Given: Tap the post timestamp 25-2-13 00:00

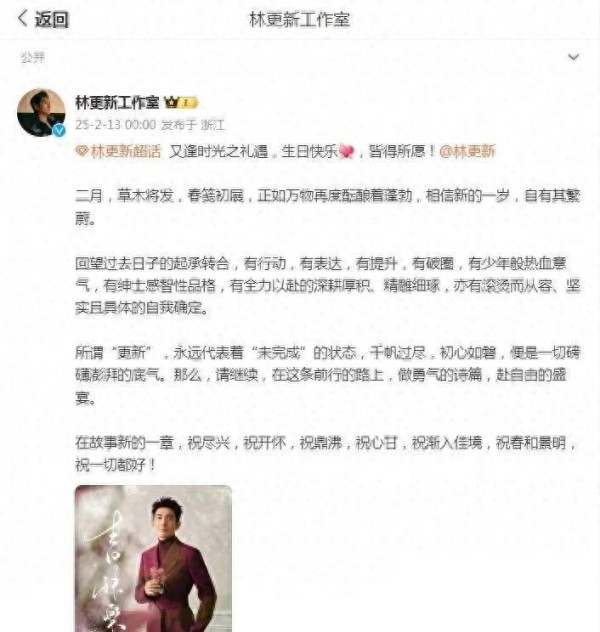Looking at the screenshot, I should (x=116, y=125).
